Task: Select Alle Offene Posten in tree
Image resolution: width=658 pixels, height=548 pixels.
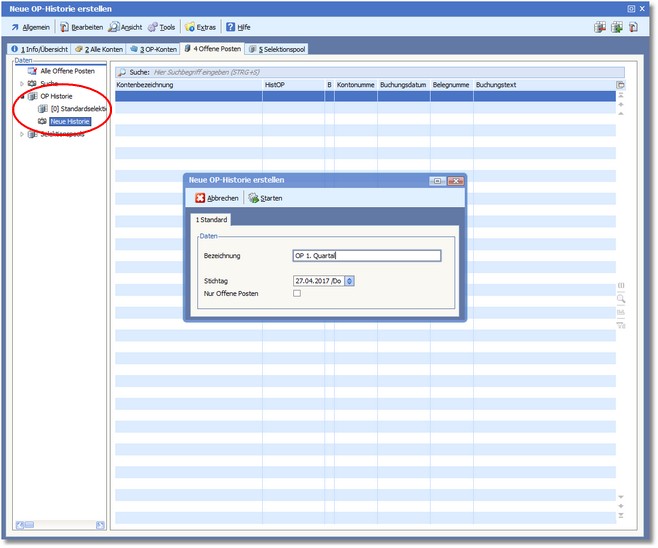Action: pos(66,71)
